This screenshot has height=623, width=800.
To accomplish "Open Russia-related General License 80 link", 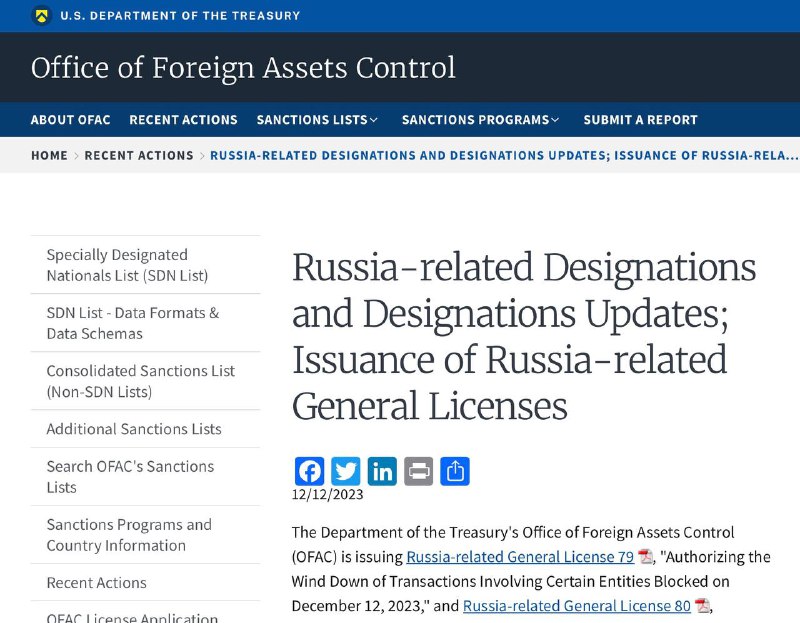I will (x=577, y=606).
